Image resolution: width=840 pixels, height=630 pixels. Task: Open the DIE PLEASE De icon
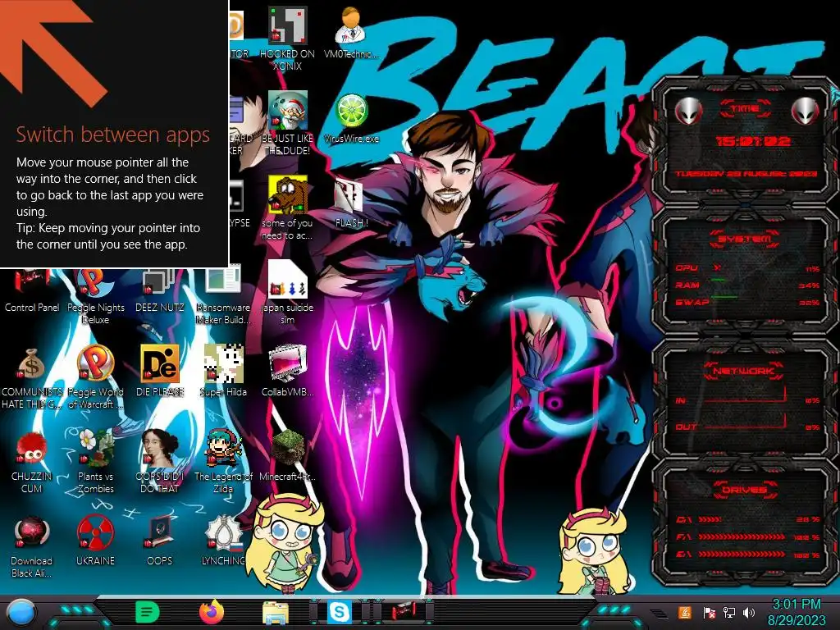click(x=160, y=371)
